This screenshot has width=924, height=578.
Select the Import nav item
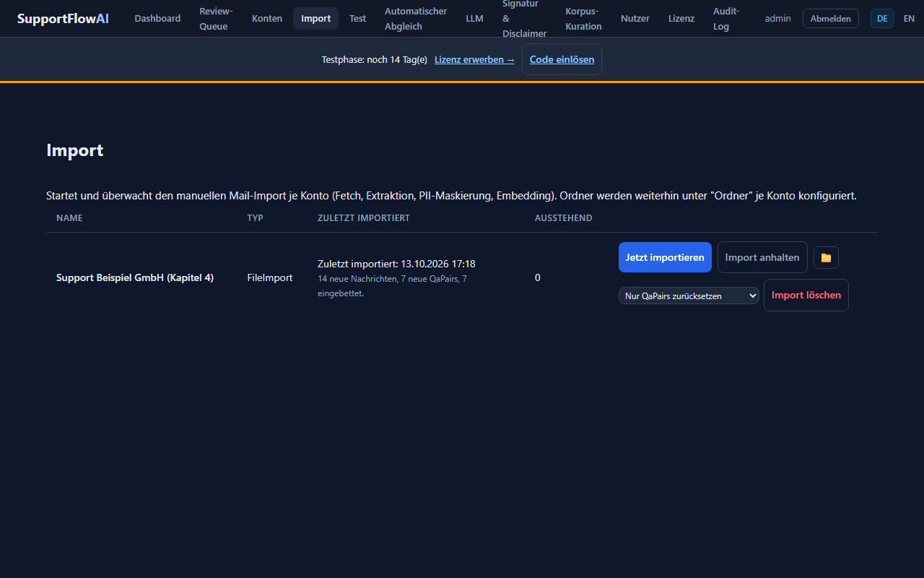(x=316, y=18)
